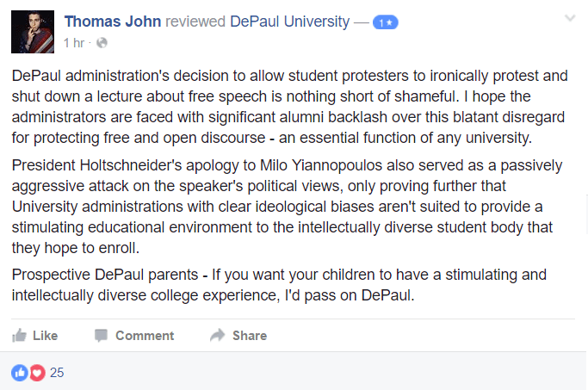Click the paragraph mentioning Milo Yiannopoulos
The image size is (588, 390).
pos(287,207)
